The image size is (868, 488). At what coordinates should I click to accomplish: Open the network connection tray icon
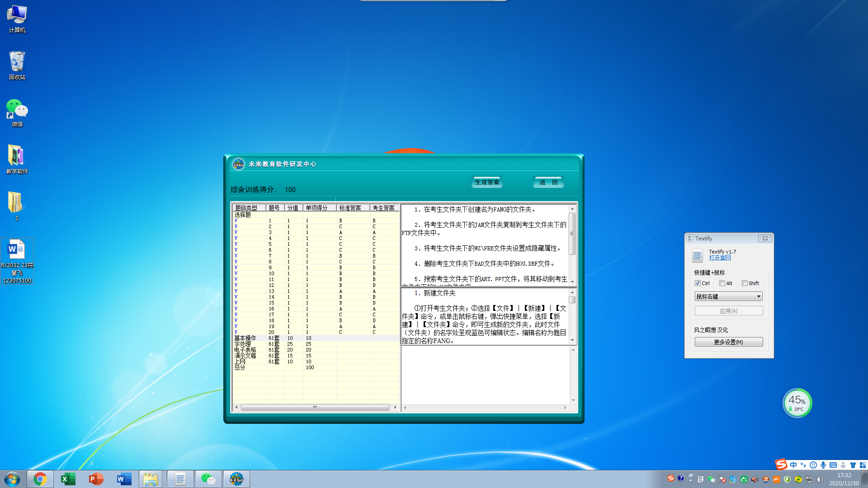(809, 479)
